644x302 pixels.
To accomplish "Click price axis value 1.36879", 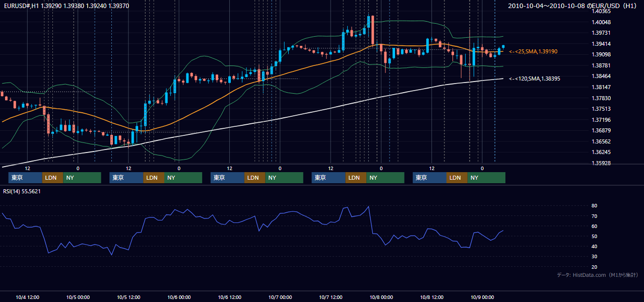I will pyautogui.click(x=601, y=130).
